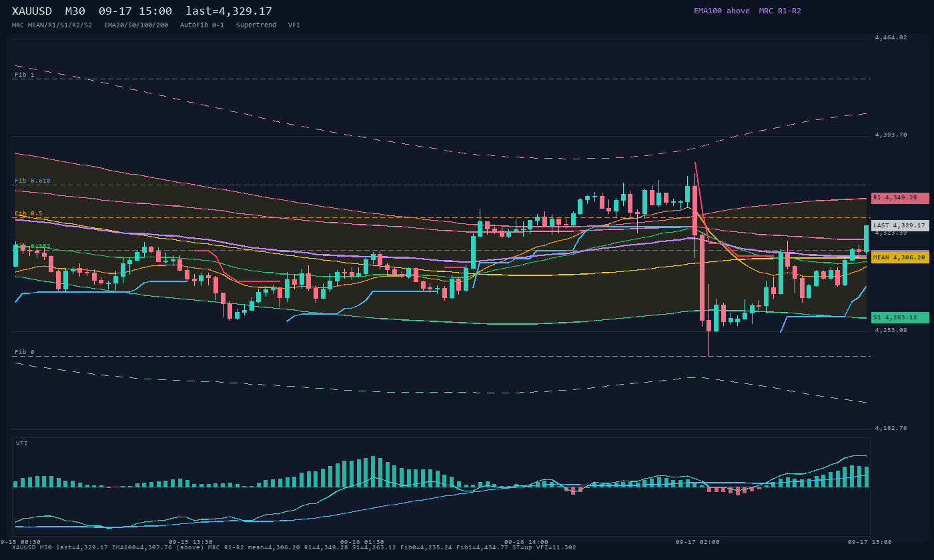Click the 4,393.70 price axis label
This screenshot has height=560, width=934.
pos(891,135)
